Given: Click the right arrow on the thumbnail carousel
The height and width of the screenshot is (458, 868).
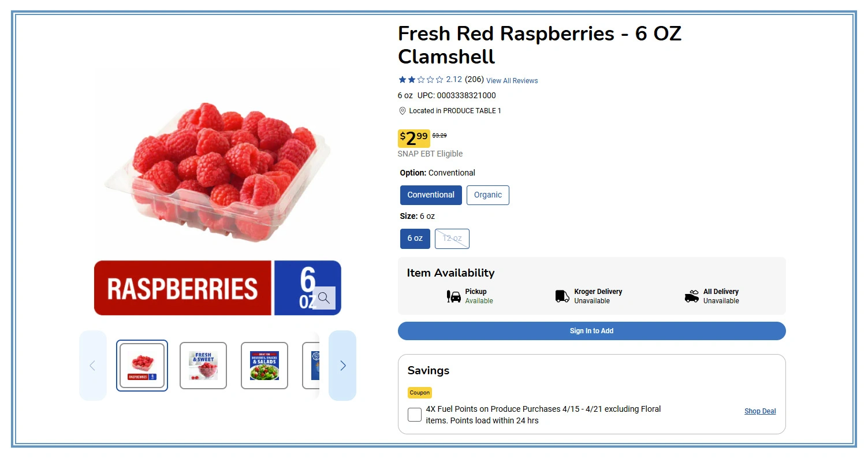Looking at the screenshot, I should pos(342,365).
